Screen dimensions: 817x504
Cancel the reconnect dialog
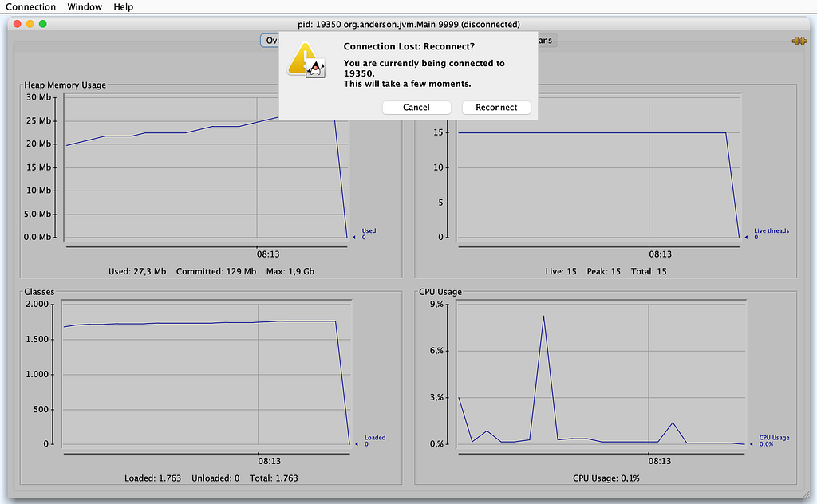coord(416,107)
